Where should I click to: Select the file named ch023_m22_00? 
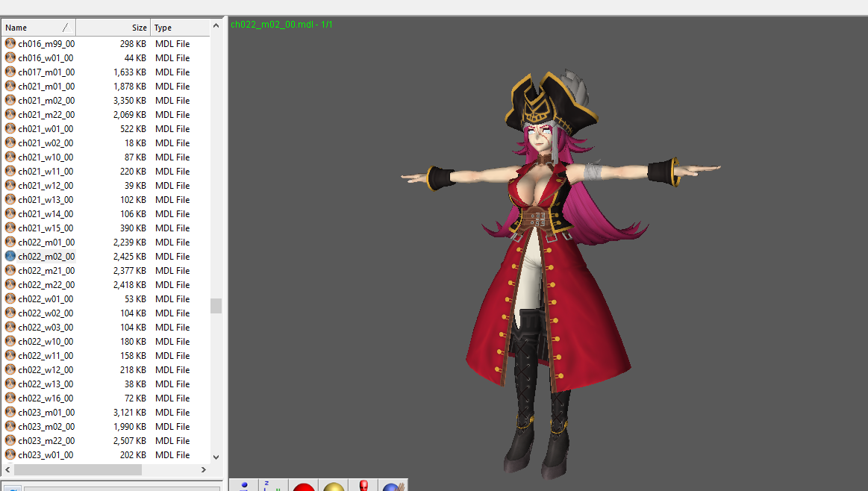(46, 440)
